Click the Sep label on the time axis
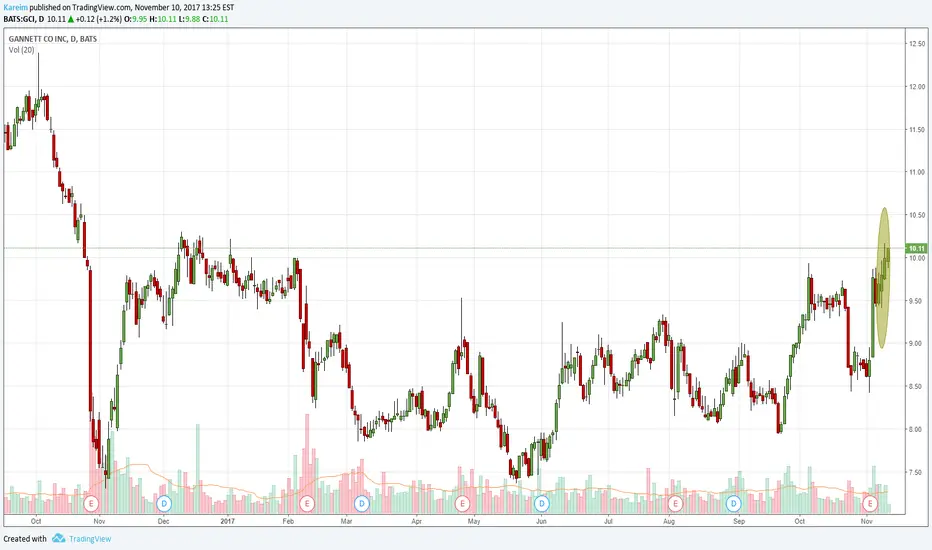Viewport: 932px width, 550px height. point(739,521)
